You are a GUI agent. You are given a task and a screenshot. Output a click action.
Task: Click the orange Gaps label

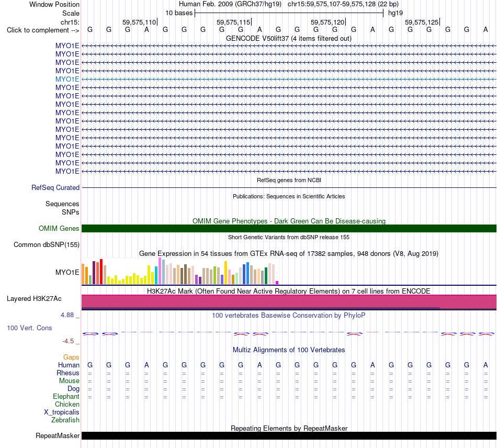(71, 357)
